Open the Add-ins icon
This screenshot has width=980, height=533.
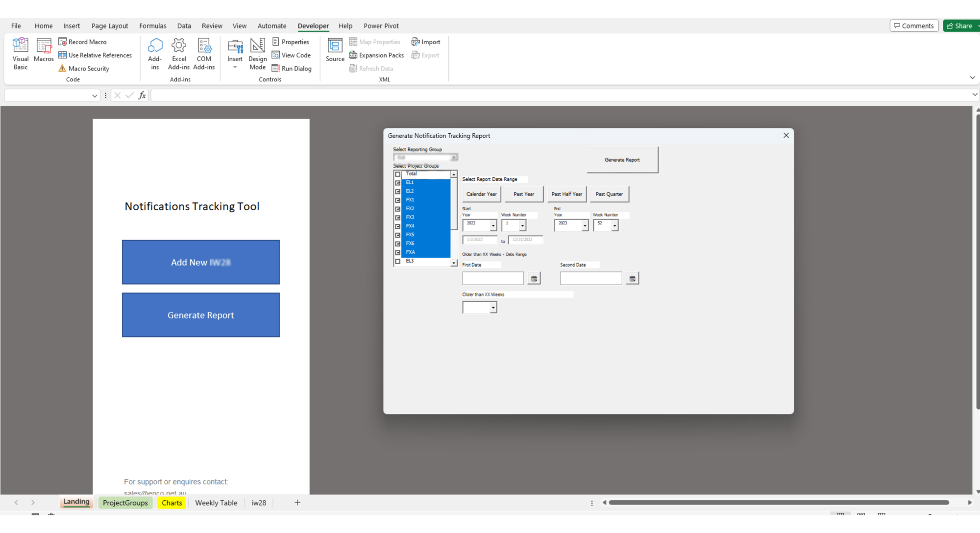(x=155, y=54)
